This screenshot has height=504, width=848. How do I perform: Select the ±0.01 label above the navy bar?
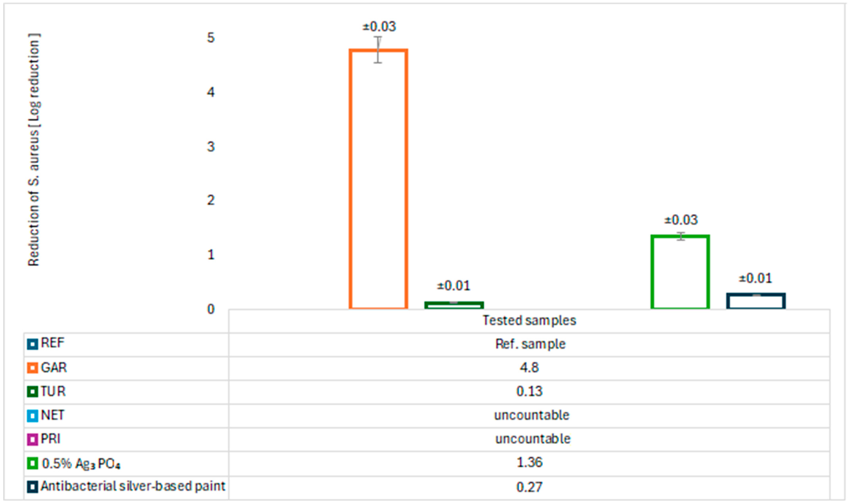[x=755, y=278]
